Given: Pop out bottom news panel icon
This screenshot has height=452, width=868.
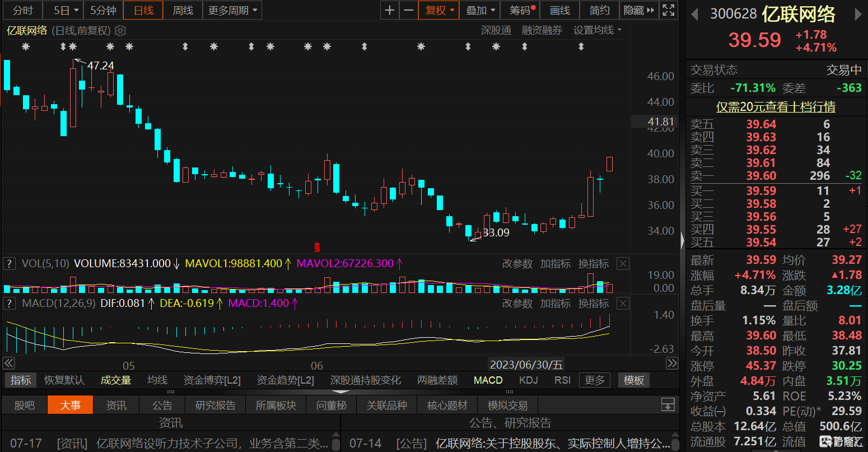Looking at the screenshot, I should pyautogui.click(x=668, y=404).
